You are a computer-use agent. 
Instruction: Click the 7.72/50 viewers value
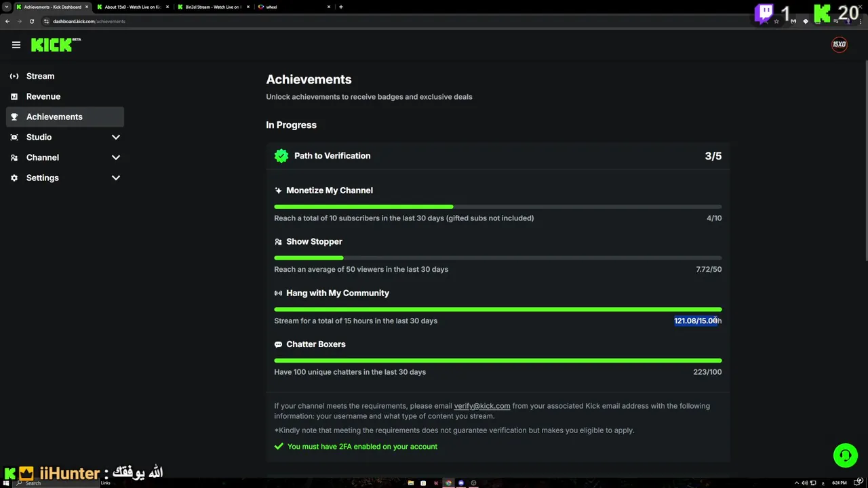pyautogui.click(x=709, y=269)
